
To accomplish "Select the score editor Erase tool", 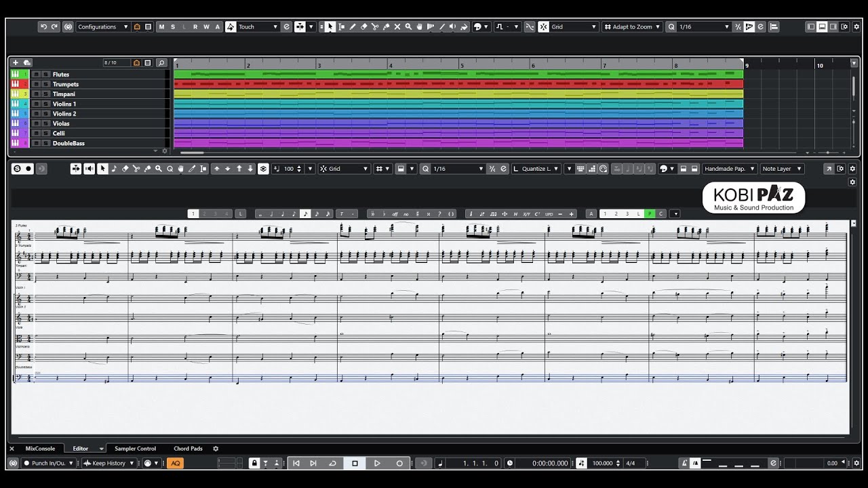I will [x=125, y=169].
